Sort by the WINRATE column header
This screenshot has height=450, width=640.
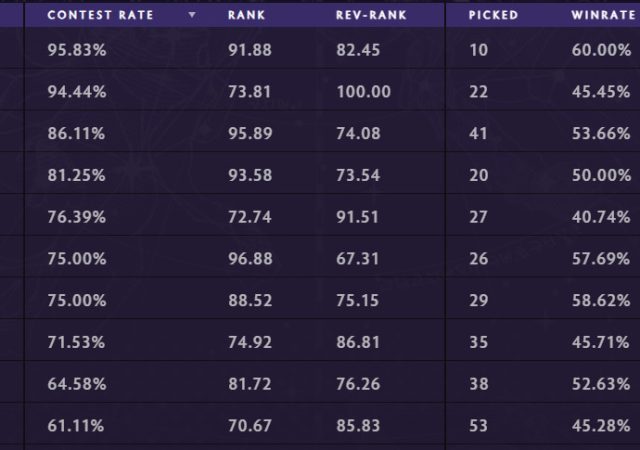603,16
